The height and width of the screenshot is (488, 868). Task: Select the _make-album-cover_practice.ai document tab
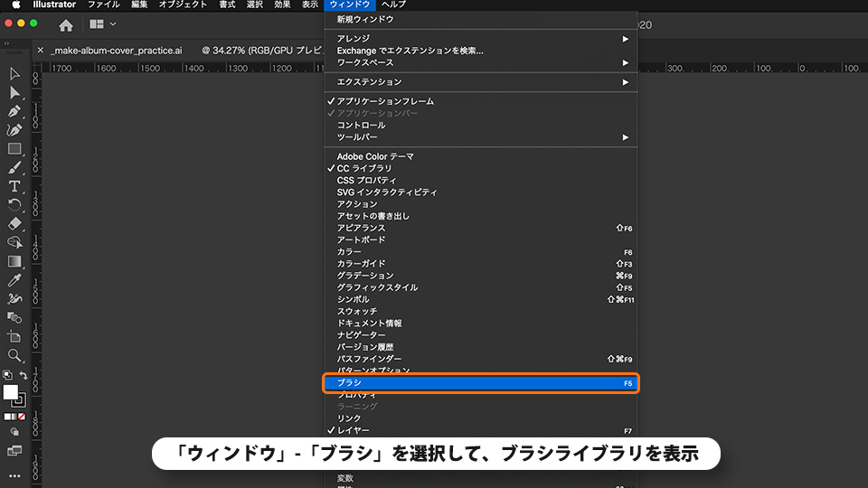[x=117, y=51]
